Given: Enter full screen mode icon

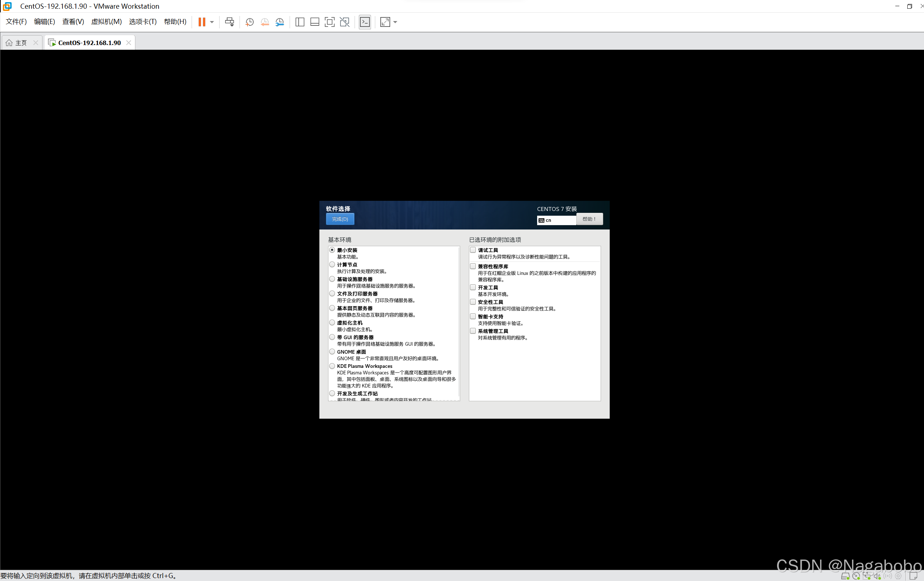Looking at the screenshot, I should click(x=329, y=22).
